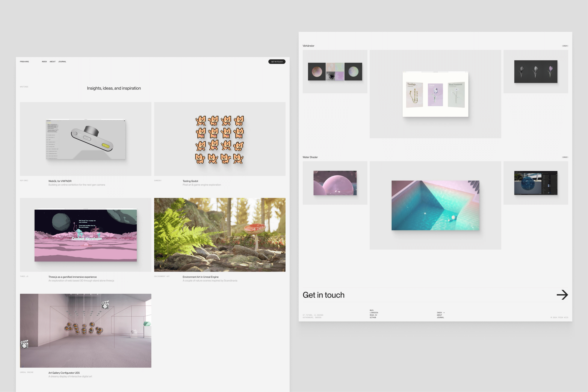This screenshot has height=392, width=588.
Task: Click the UNREAL ENGINE tag label
Action: tap(26, 372)
